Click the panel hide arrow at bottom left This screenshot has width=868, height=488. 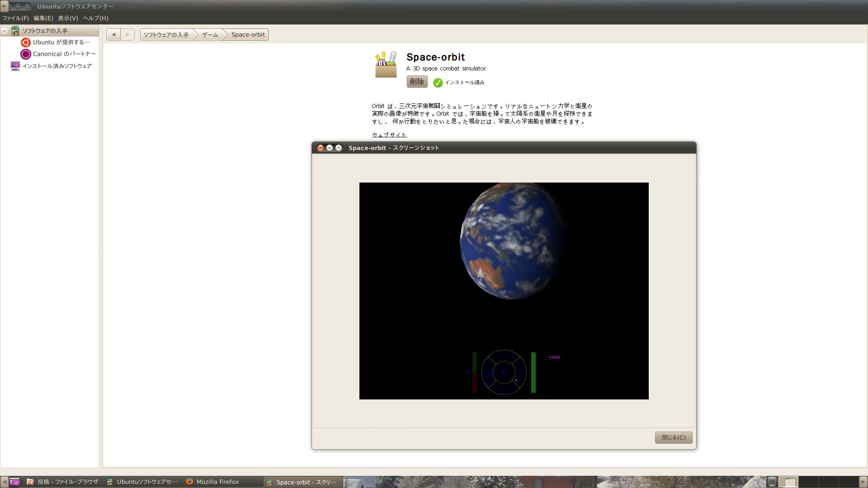point(4,482)
